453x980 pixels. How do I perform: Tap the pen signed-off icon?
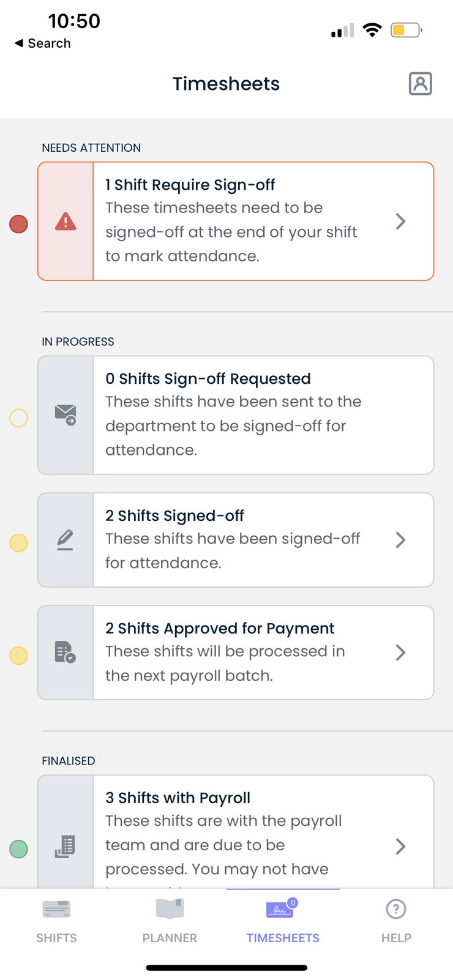[x=66, y=540]
